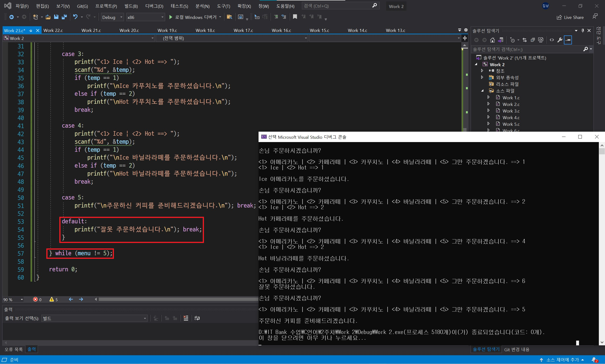The height and width of the screenshot is (364, 605).
Task: Click the Undo arrow icon
Action: [75, 17]
